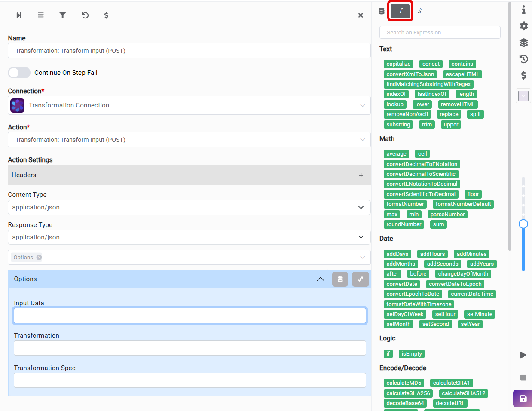Screen dimensions: 532x411
Task: Click the pencil edit button in Options
Action: point(360,279)
